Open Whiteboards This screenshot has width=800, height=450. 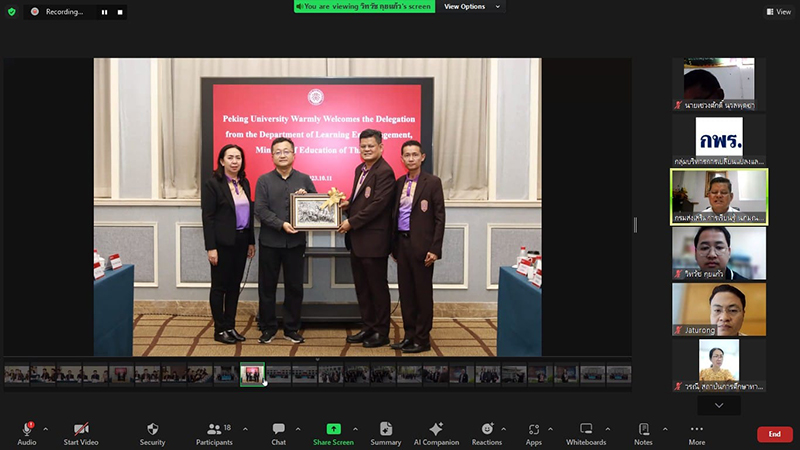coord(586,434)
